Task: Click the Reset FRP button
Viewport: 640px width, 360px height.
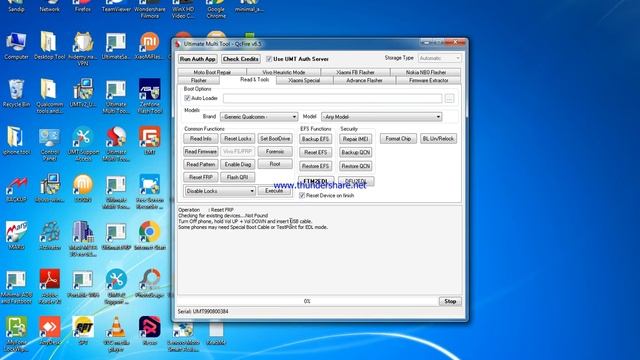Action: pyautogui.click(x=201, y=178)
